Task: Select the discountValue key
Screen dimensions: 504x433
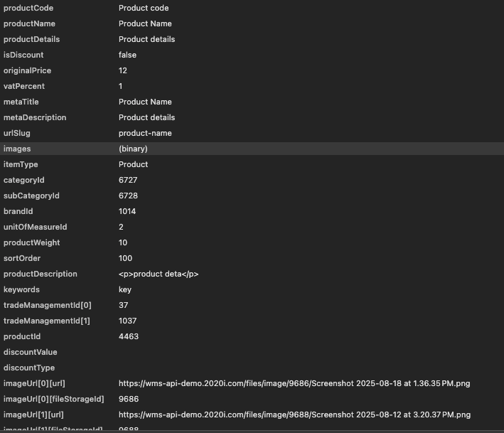Action: [31, 353]
